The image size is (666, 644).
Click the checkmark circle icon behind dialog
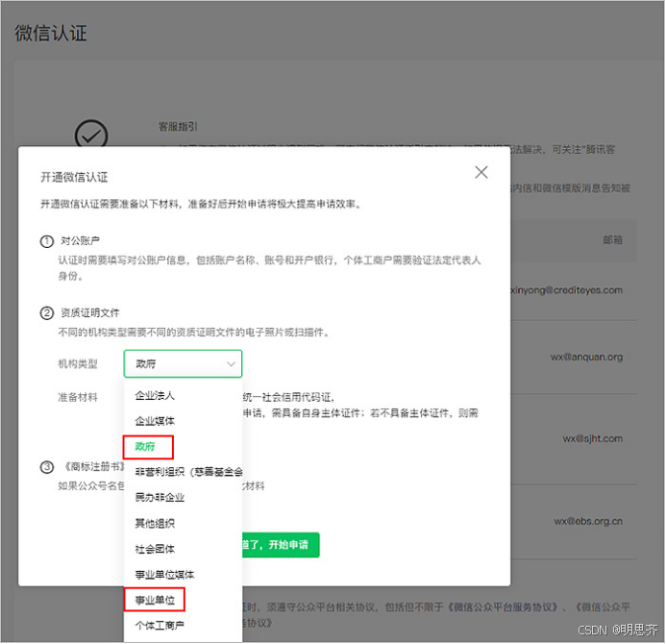click(x=91, y=136)
